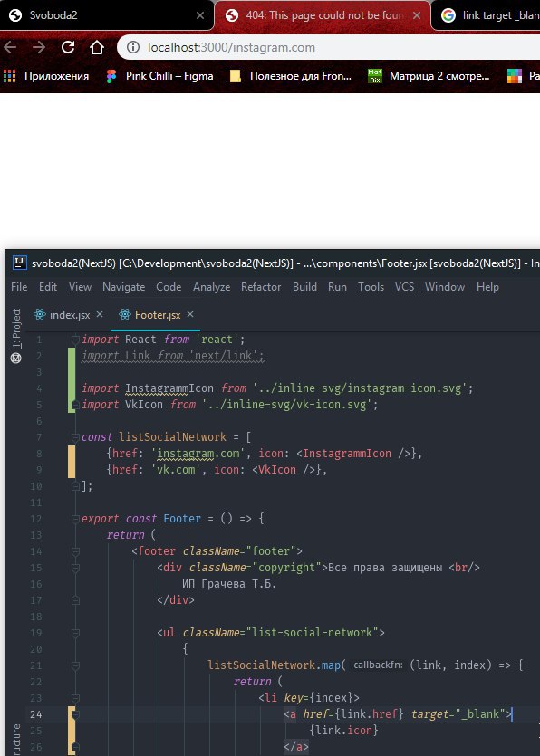Click the browser Forward arrow

(39, 47)
